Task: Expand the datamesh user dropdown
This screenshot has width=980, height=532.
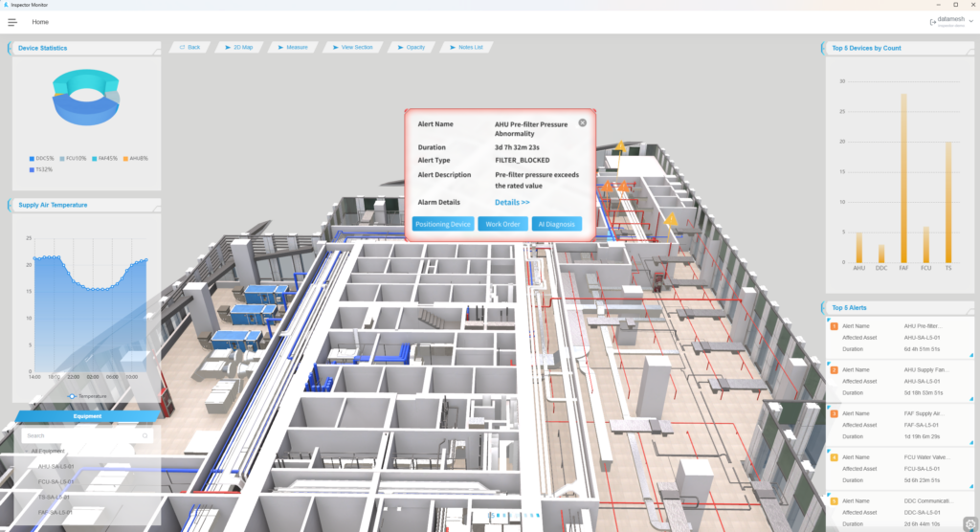Action: [970, 20]
